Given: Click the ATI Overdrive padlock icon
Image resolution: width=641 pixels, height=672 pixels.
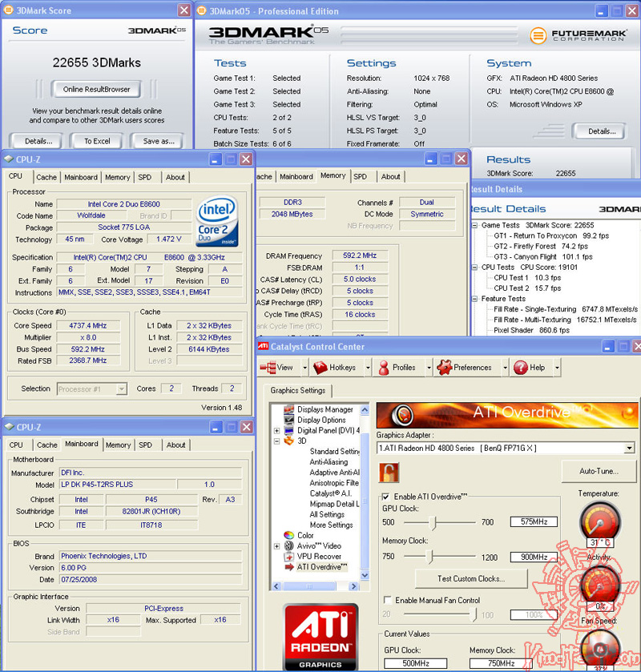Looking at the screenshot, I should (x=389, y=473).
